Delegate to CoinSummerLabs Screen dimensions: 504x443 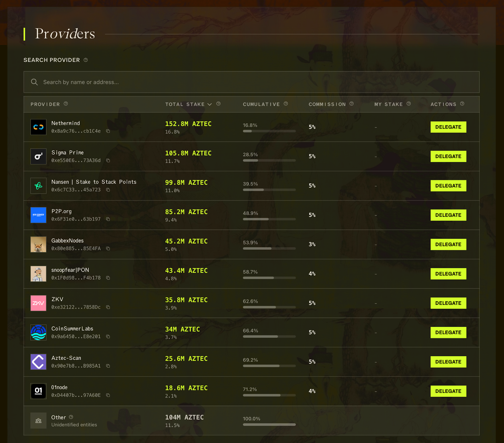(x=448, y=332)
